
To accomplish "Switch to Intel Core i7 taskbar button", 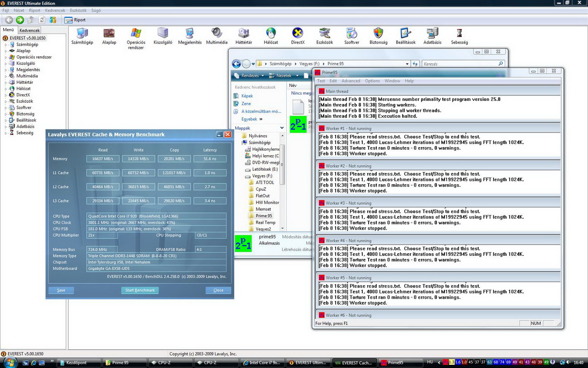I will [x=262, y=363].
